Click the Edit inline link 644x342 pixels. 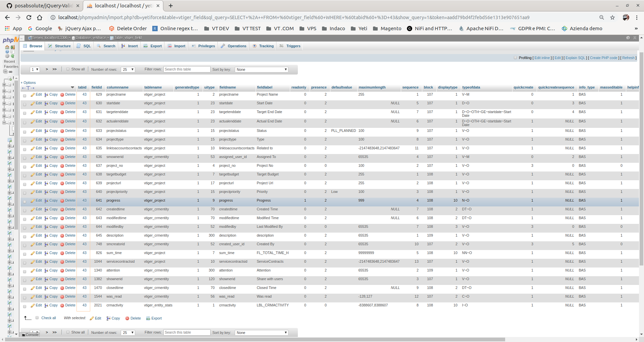542,58
